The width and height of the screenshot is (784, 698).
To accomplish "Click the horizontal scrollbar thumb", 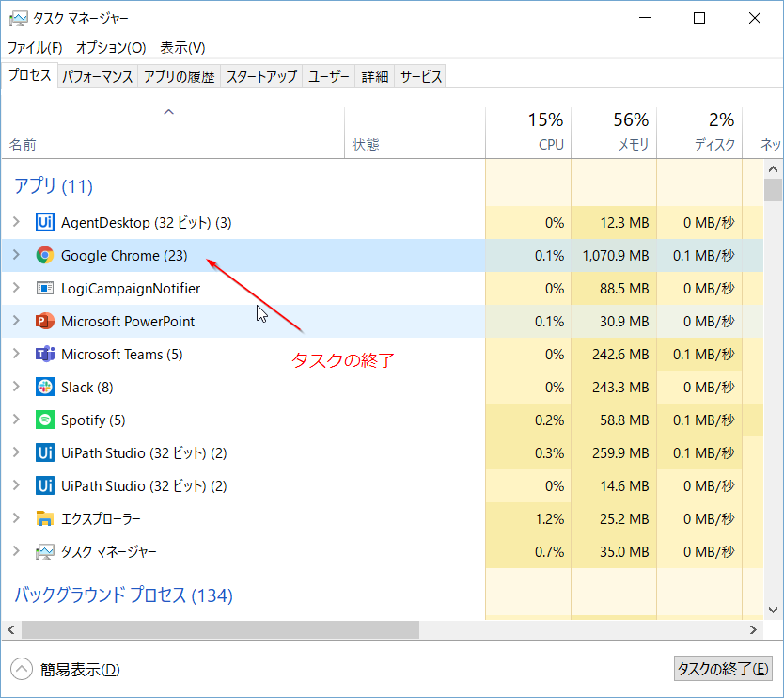I will tap(220, 630).
